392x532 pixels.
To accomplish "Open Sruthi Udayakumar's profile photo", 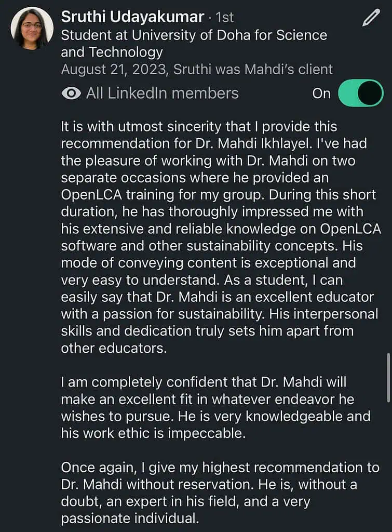I will pyautogui.click(x=32, y=28).
